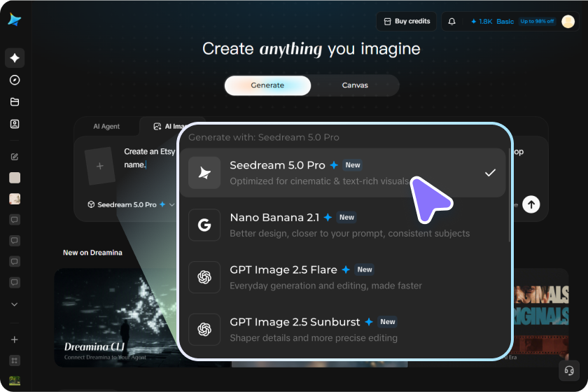Screen dimensions: 588x392
Task: Open the sparkle Create icon in sidebar
Action: [x=15, y=58]
